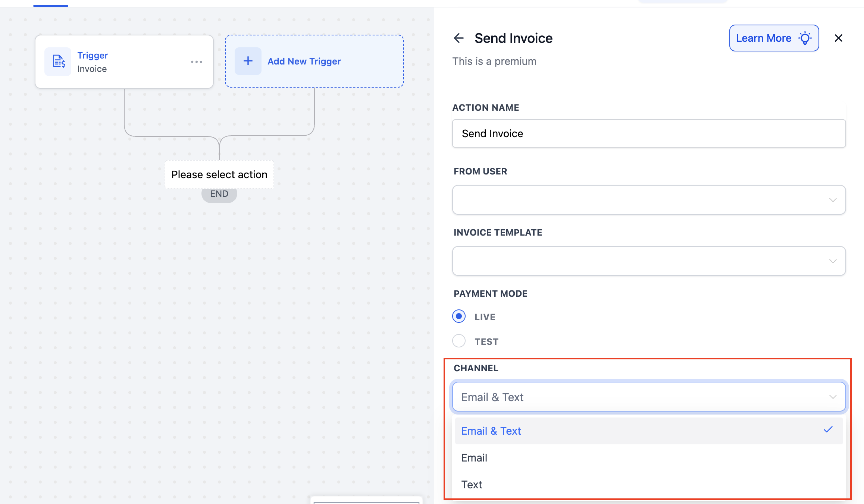Click the lightbulb icon in Learn More
Screen dimensions: 864x504
[805, 38]
